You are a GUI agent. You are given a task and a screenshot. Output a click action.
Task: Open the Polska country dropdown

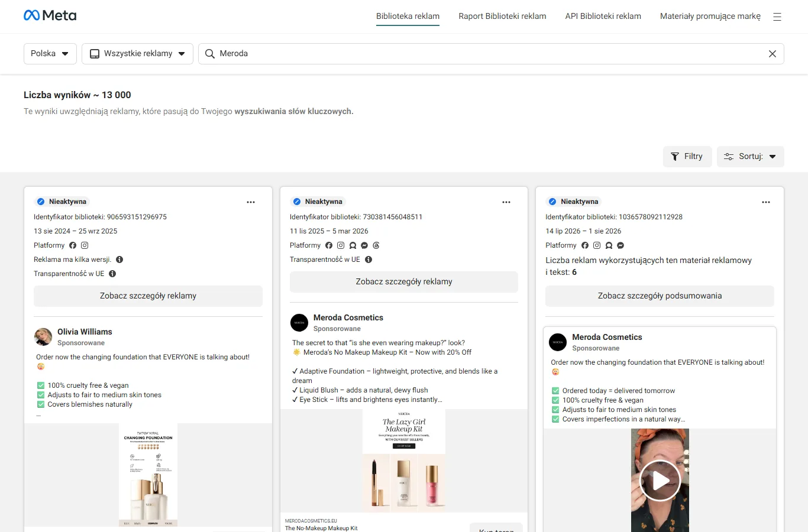coord(50,54)
